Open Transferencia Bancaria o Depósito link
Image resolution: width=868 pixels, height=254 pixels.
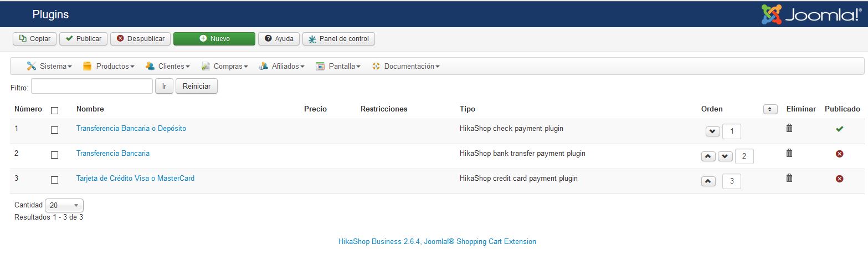[131, 128]
